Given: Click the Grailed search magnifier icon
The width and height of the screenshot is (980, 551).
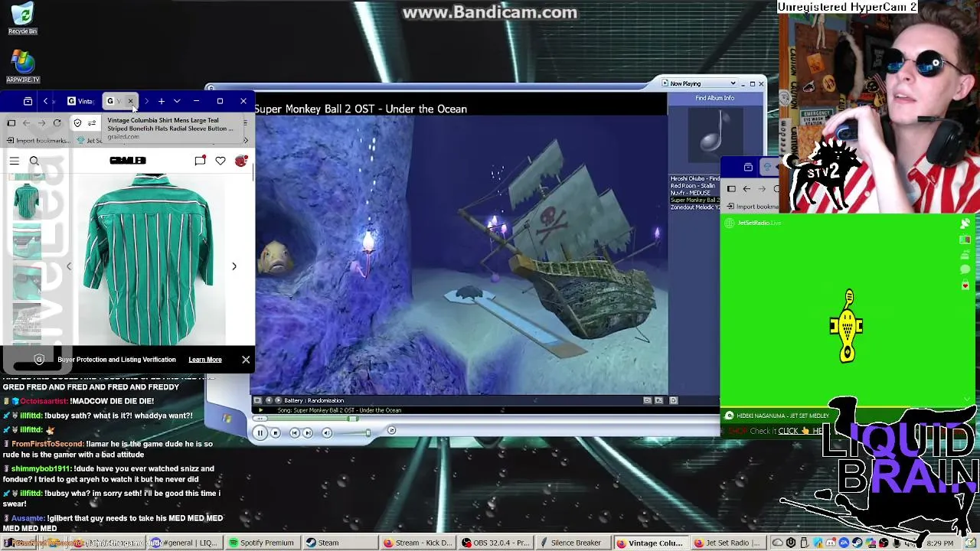Looking at the screenshot, I should [34, 161].
